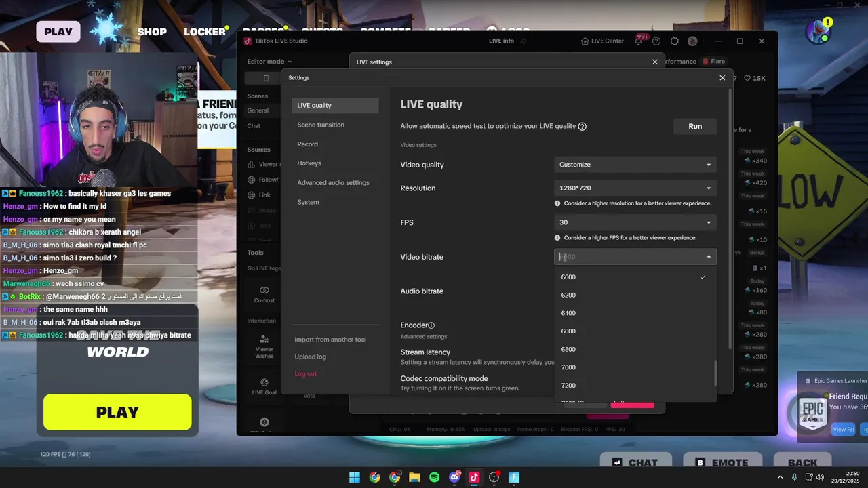This screenshot has width=868, height=488.
Task: Click the help icon next to automatic speed test
Action: point(583,126)
